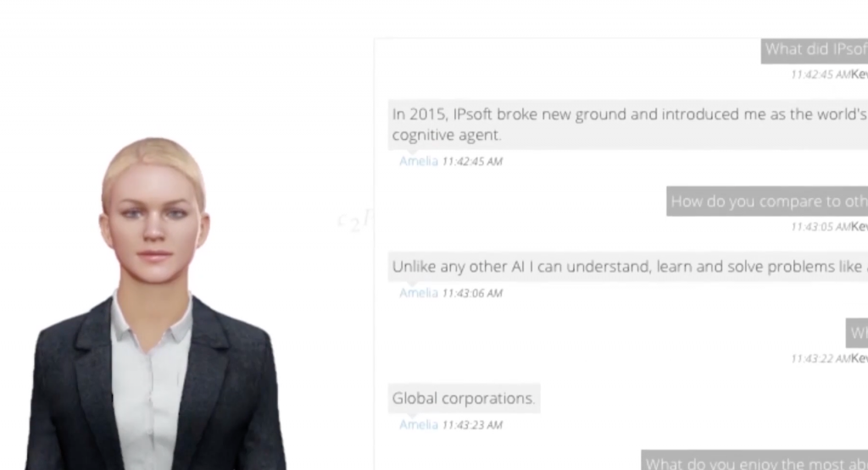Viewport: 868px width, 470px height.
Task: Click the Amelia name beside 11:43:23 AM
Action: [x=419, y=424]
